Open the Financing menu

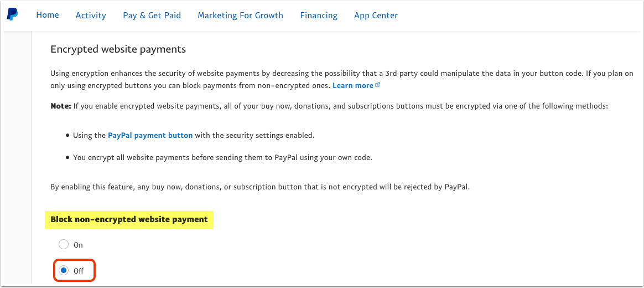pyautogui.click(x=319, y=16)
